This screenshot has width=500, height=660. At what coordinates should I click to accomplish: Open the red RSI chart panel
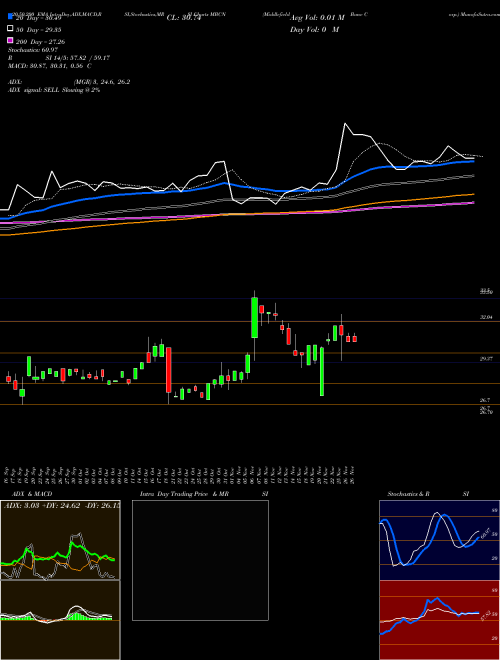point(439,620)
